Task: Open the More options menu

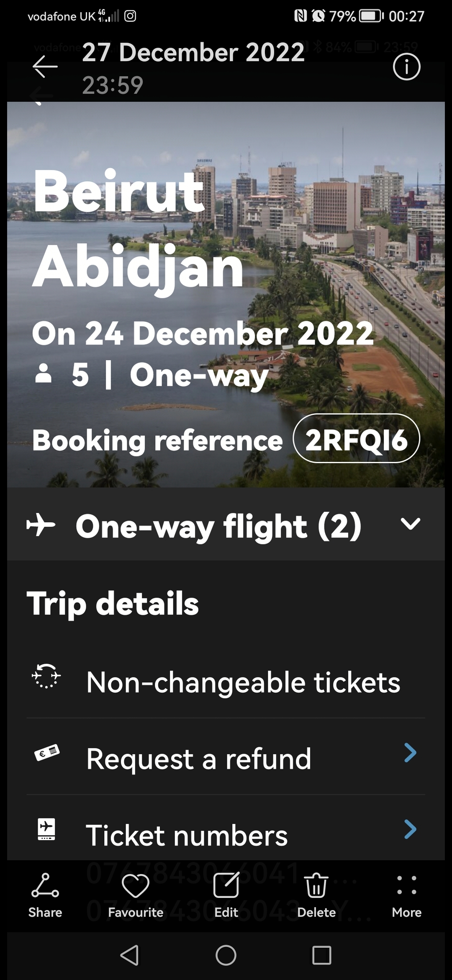Action: click(407, 891)
